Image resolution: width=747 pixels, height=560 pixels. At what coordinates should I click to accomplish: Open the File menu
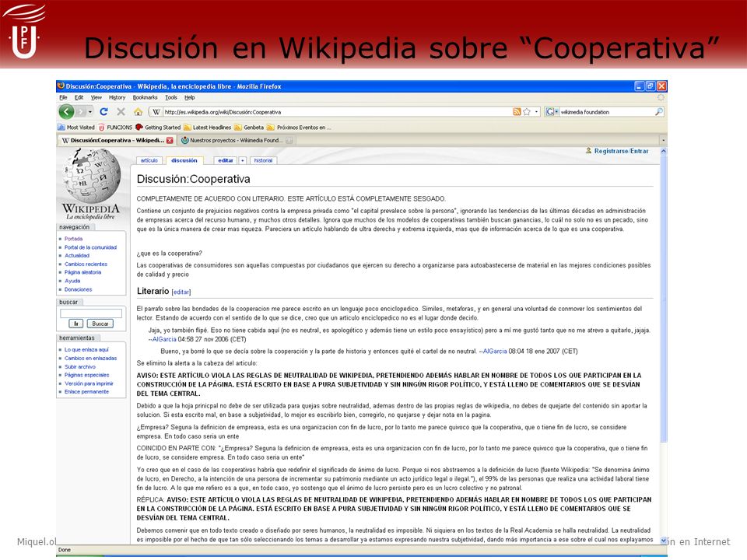pos(63,98)
